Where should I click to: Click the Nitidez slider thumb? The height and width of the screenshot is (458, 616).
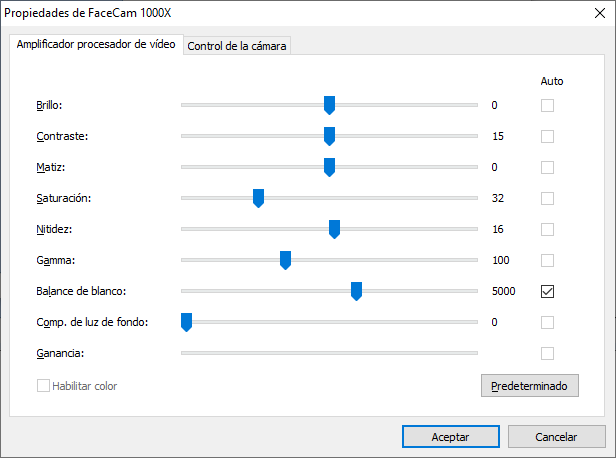pyautogui.click(x=334, y=229)
